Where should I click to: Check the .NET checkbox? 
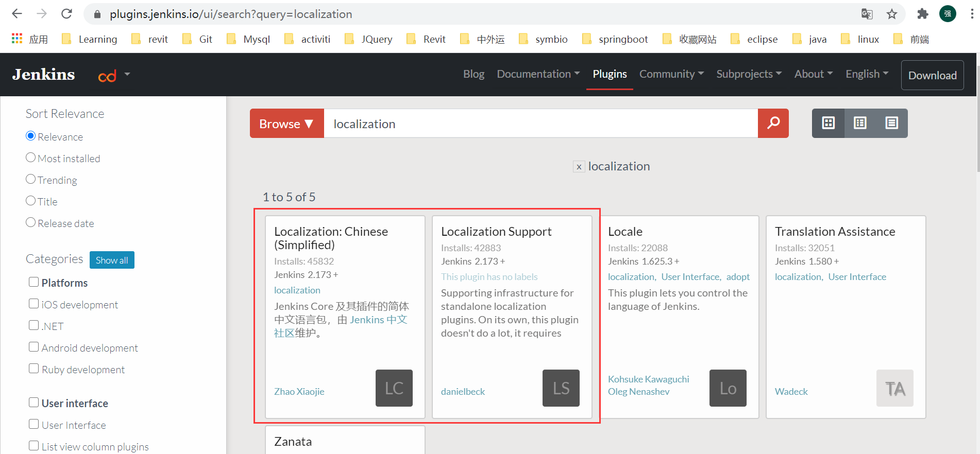[x=34, y=325]
